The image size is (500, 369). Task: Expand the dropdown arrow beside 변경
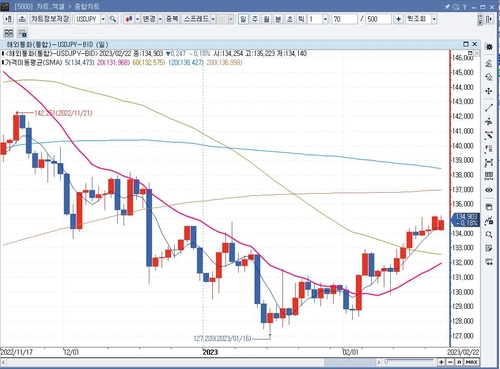160,19
